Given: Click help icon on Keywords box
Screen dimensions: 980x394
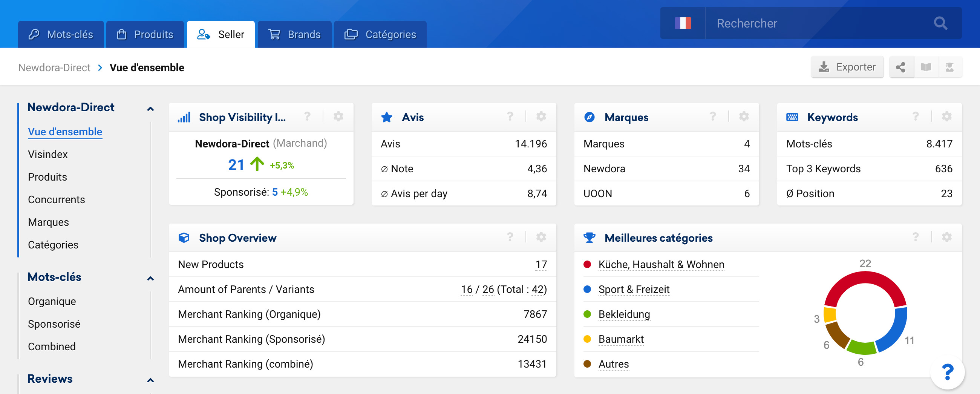Looking at the screenshot, I should click(x=916, y=116).
